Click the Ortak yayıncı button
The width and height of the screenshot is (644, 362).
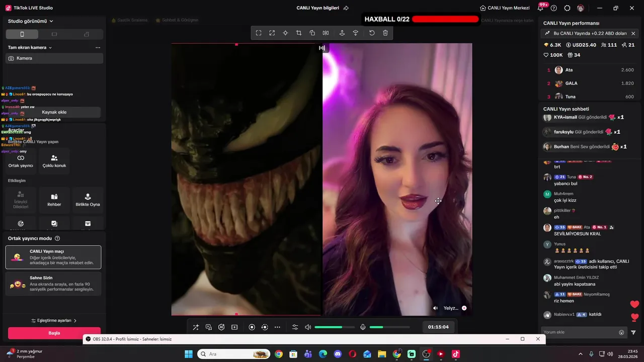[x=21, y=161]
